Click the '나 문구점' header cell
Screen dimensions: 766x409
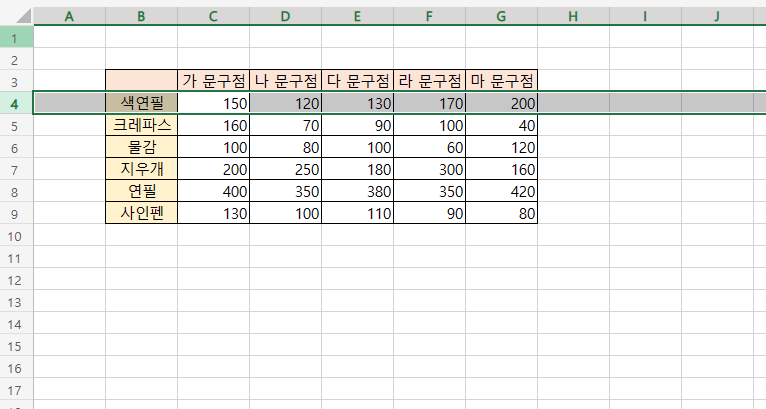pyautogui.click(x=285, y=80)
